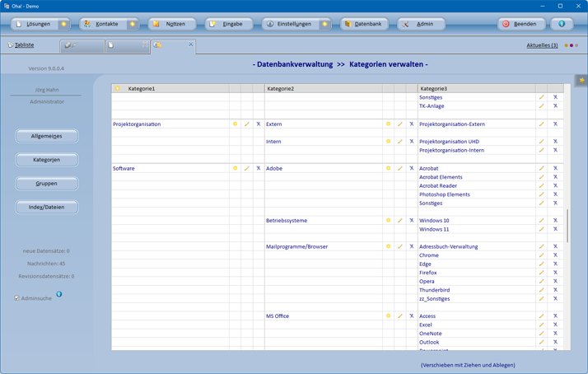Open the star dropdown next to Lösungen
The width and height of the screenshot is (588, 374).
pyautogui.click(x=63, y=24)
